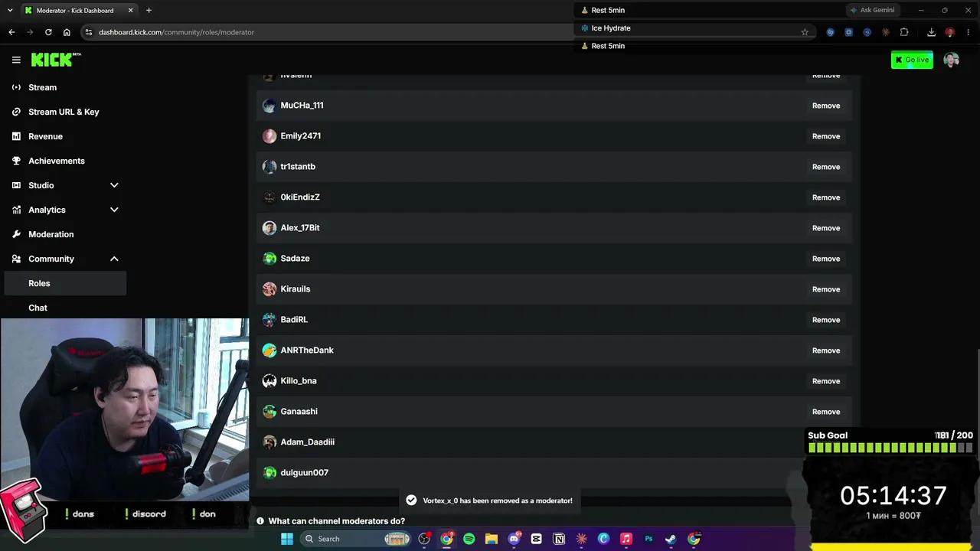
Task: Select the username dulguun007
Action: pyautogui.click(x=305, y=473)
